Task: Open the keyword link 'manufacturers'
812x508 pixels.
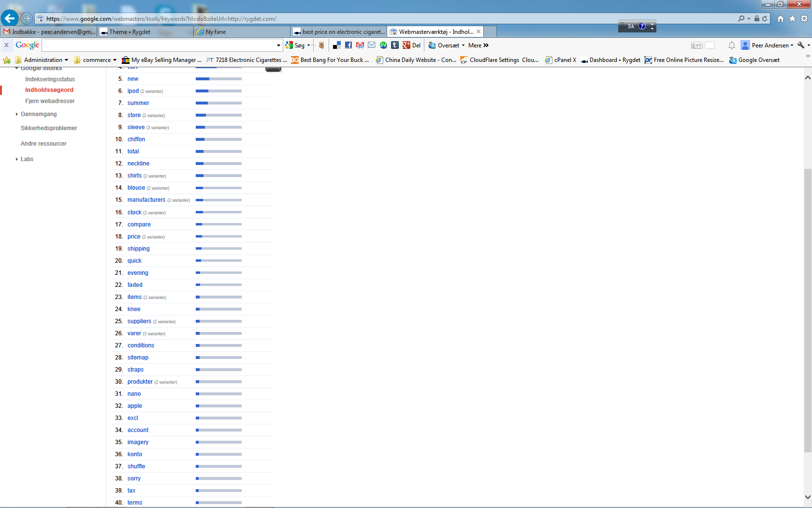Action: coord(146,200)
